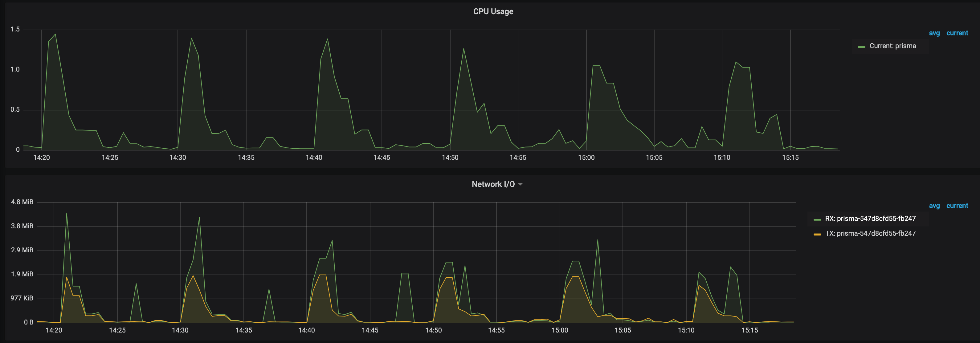Toggle the 'Current: prisma' legend series
This screenshot has height=343, width=980.
pyautogui.click(x=892, y=46)
